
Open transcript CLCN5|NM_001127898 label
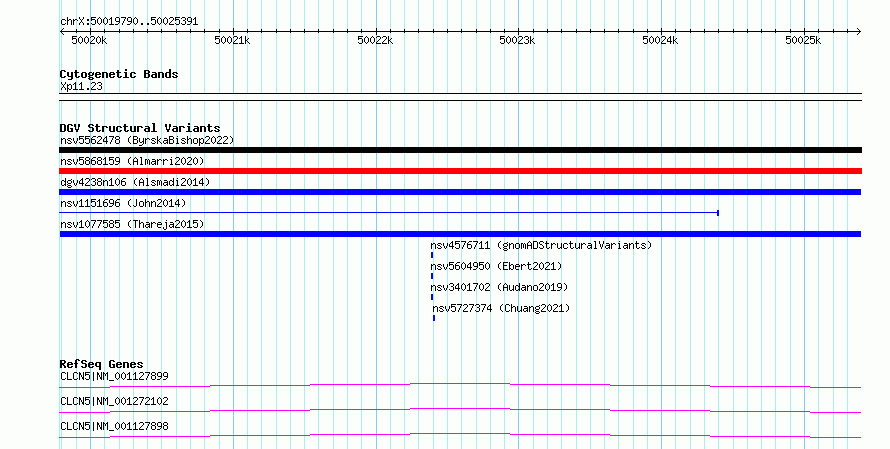click(x=114, y=426)
